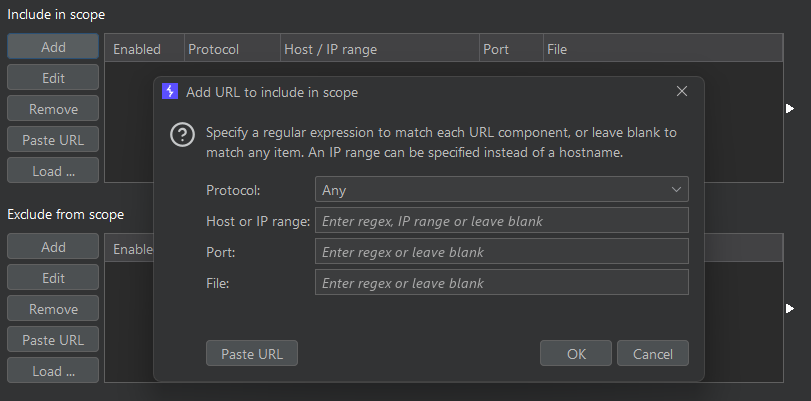
Task: Confirm with the OK button
Action: pyautogui.click(x=576, y=353)
